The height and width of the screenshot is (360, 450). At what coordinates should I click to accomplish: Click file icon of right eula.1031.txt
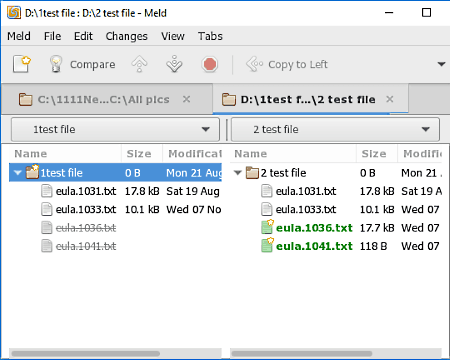click(x=267, y=191)
